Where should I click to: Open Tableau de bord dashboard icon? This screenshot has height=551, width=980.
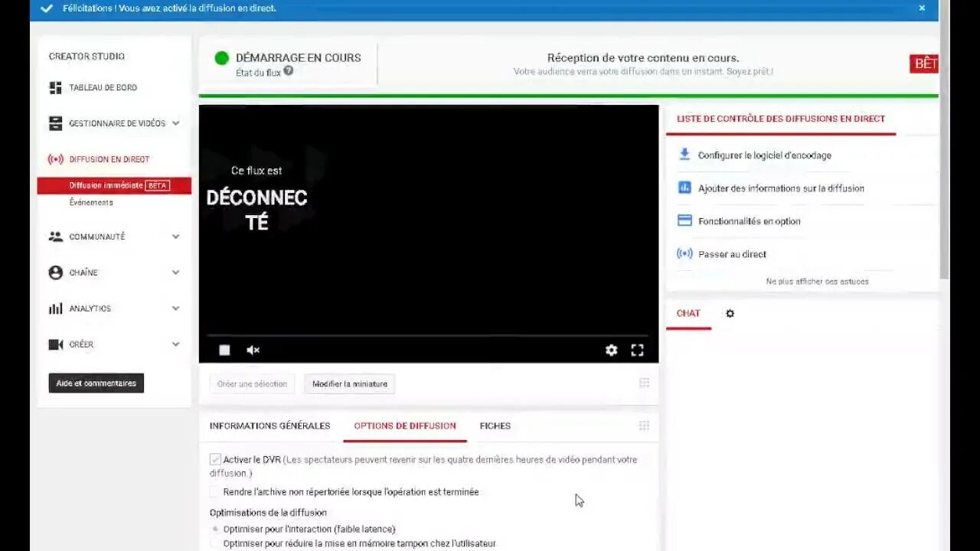[55, 88]
